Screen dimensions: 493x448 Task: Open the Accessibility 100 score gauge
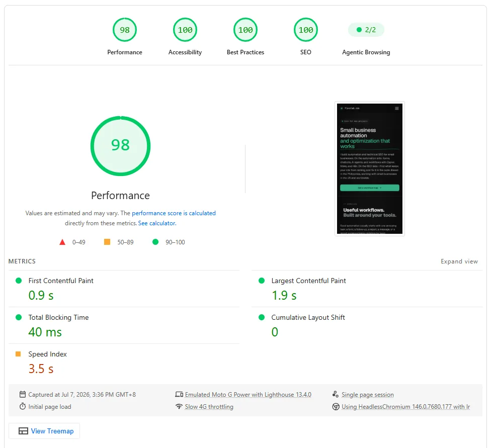tap(185, 30)
